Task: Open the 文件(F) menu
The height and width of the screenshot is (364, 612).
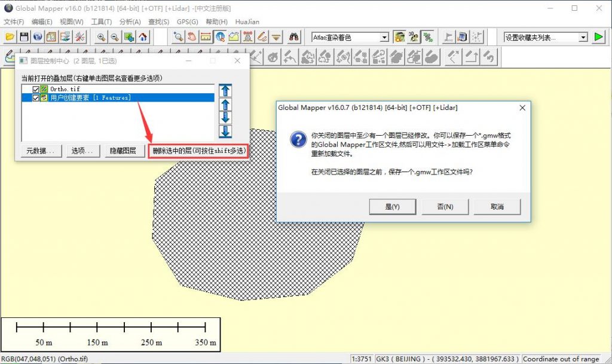Action: click(14, 22)
